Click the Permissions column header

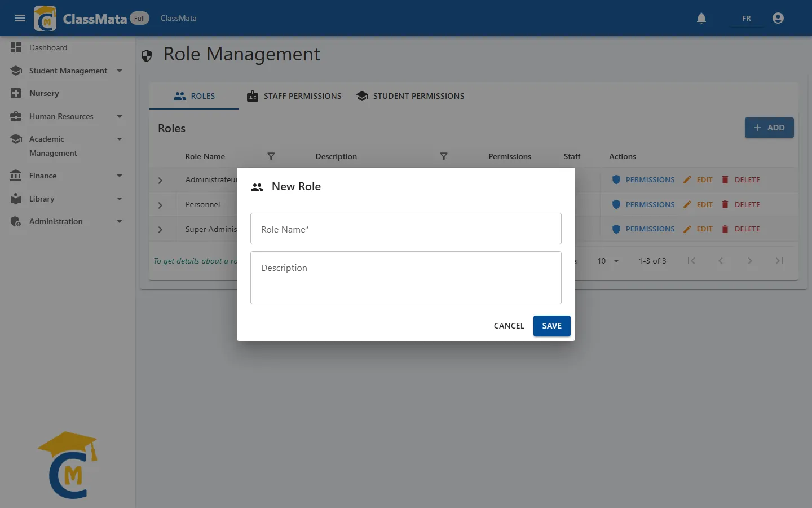click(x=510, y=156)
